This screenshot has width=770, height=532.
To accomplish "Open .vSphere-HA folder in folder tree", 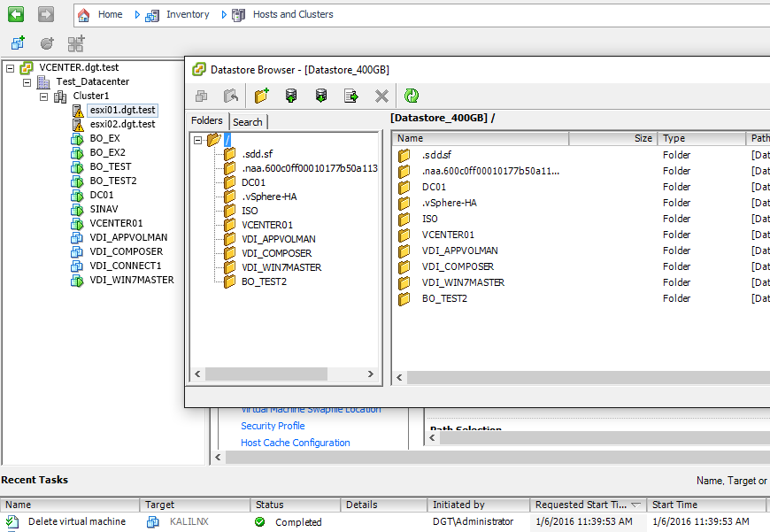I will (269, 197).
